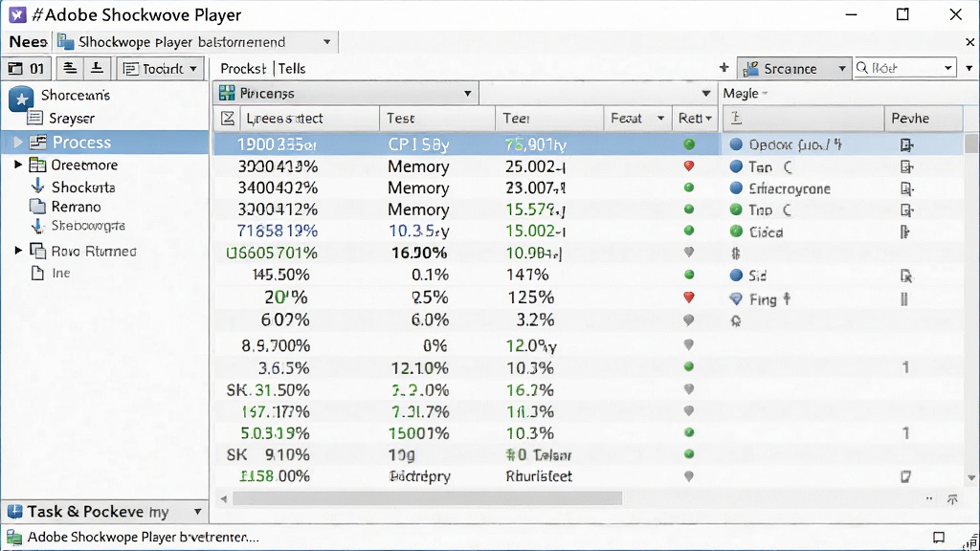This screenshot has height=551, width=980.
Task: Click the 16.90% value cell
Action: coord(419,253)
